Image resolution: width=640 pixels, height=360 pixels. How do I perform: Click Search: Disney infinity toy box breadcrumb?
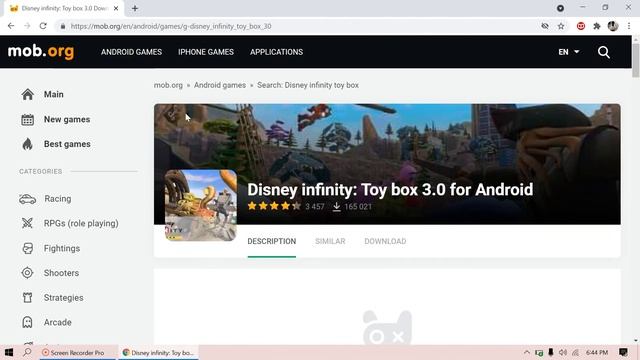[x=308, y=85]
